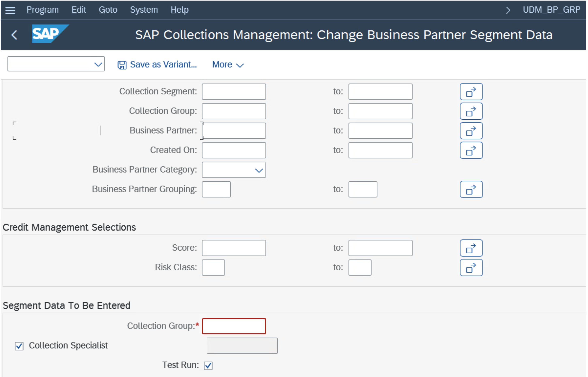This screenshot has height=377, width=588.
Task: Toggle the Test Run checkbox
Action: click(208, 365)
